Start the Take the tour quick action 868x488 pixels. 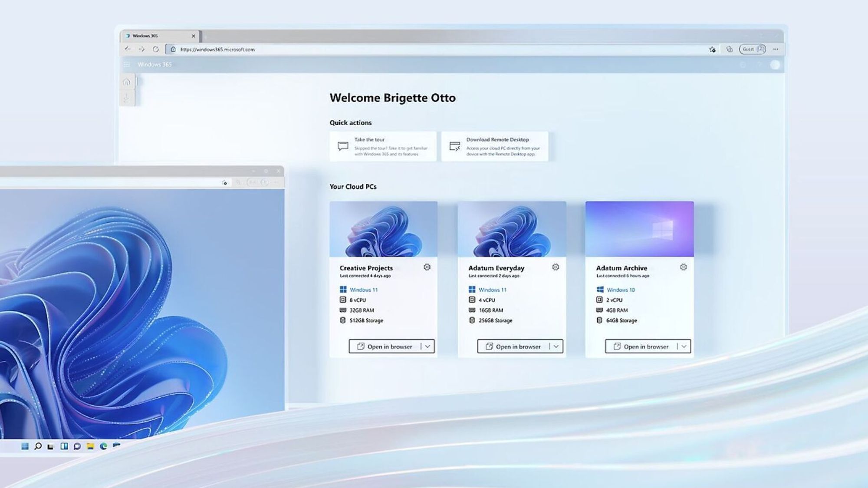383,147
